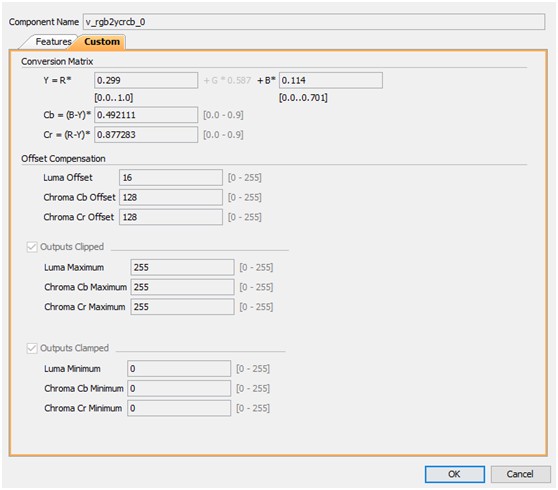Screen dimensions: 558x490
Task: Edit the Chroma Cr Offset field
Action: coord(171,217)
